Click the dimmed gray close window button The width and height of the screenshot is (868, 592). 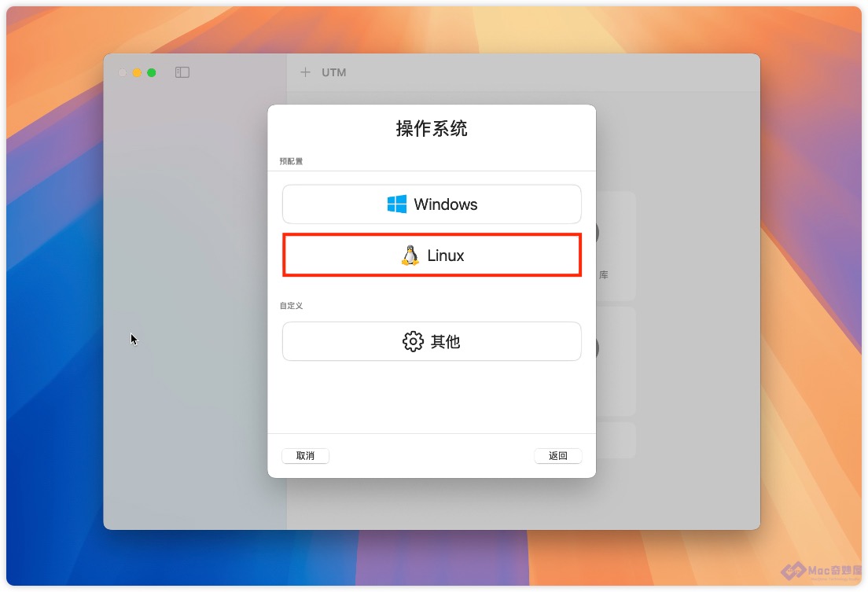[123, 72]
